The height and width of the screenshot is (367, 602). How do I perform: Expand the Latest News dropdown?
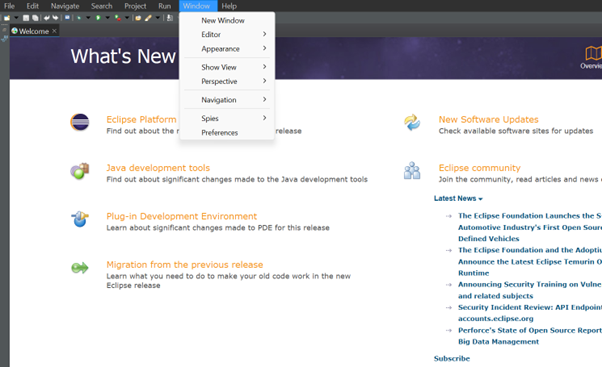pyautogui.click(x=458, y=198)
